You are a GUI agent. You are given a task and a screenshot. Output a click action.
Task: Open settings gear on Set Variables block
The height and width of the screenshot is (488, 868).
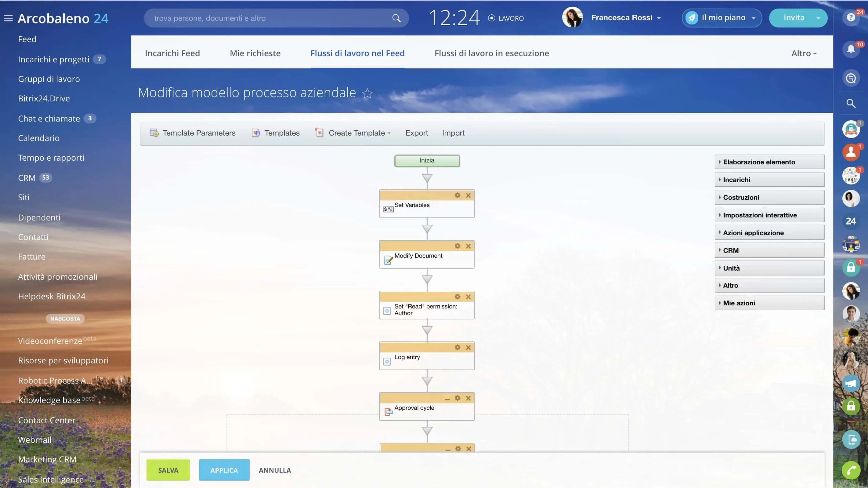click(457, 195)
